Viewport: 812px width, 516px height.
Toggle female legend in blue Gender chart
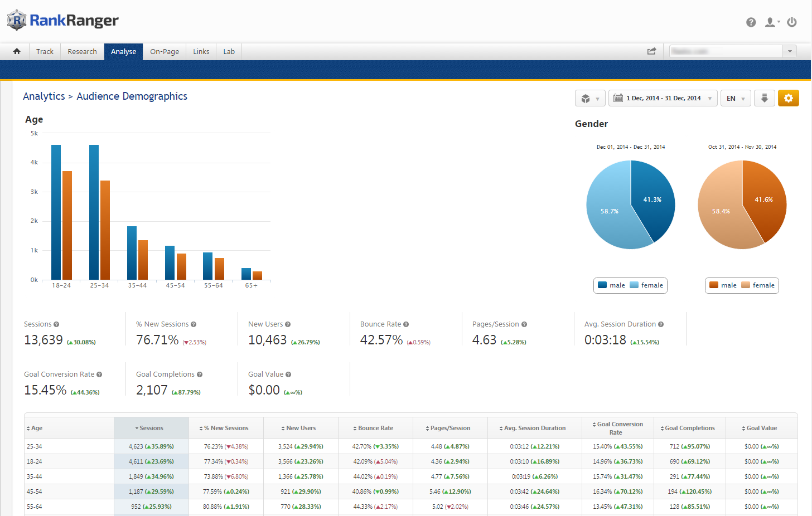pos(646,285)
